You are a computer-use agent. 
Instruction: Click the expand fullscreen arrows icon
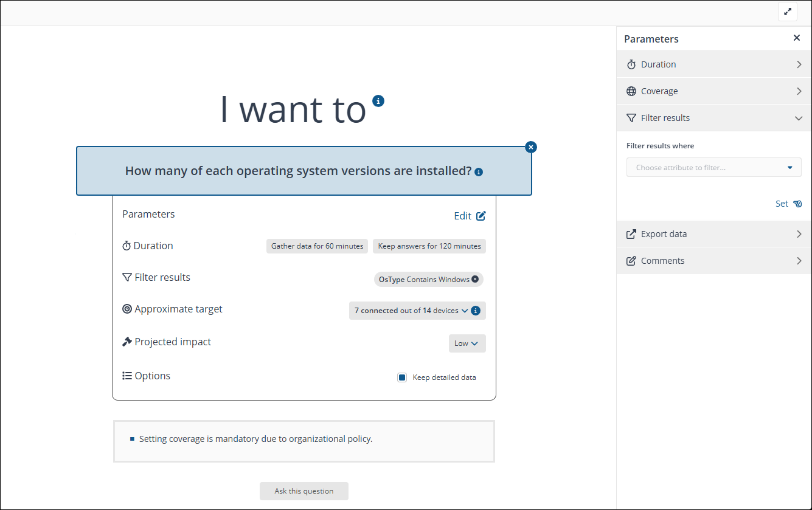788,12
